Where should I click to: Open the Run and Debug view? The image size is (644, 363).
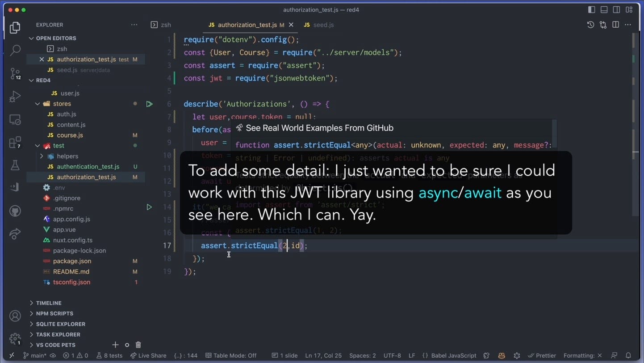tap(15, 97)
